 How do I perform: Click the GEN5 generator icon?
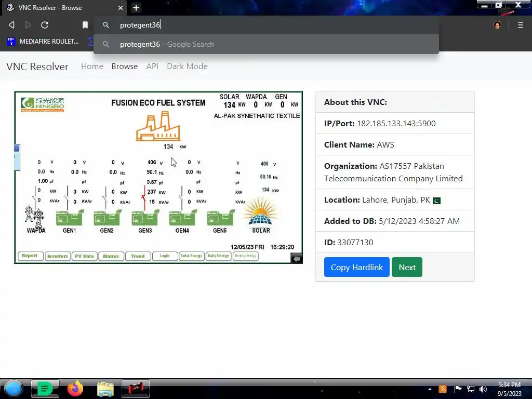[220, 218]
